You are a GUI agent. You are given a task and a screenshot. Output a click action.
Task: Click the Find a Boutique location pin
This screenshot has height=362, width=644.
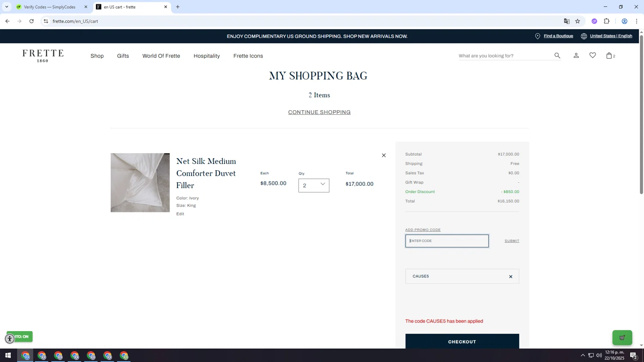[x=537, y=36]
